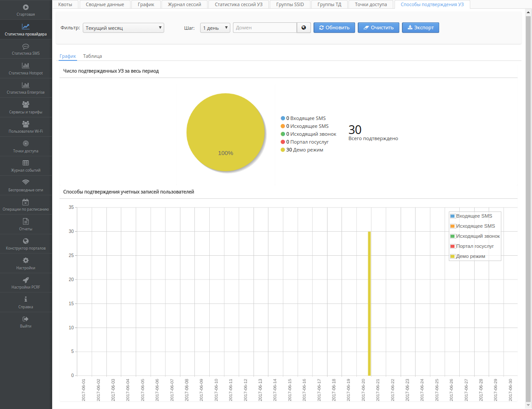
Task: Click into the Домен input field
Action: click(x=264, y=28)
